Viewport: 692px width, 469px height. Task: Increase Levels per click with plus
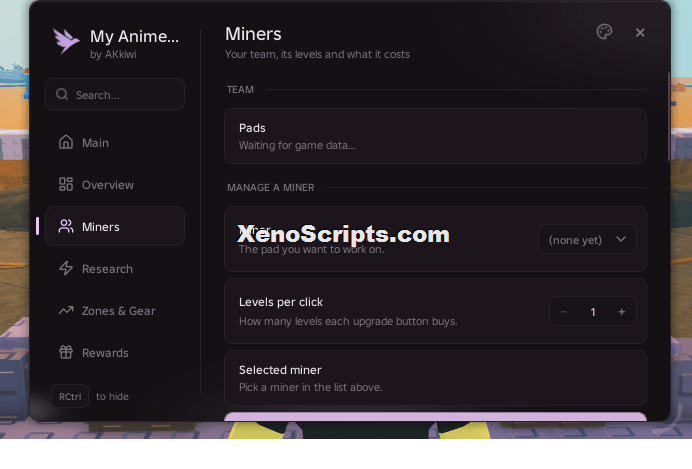coord(621,311)
